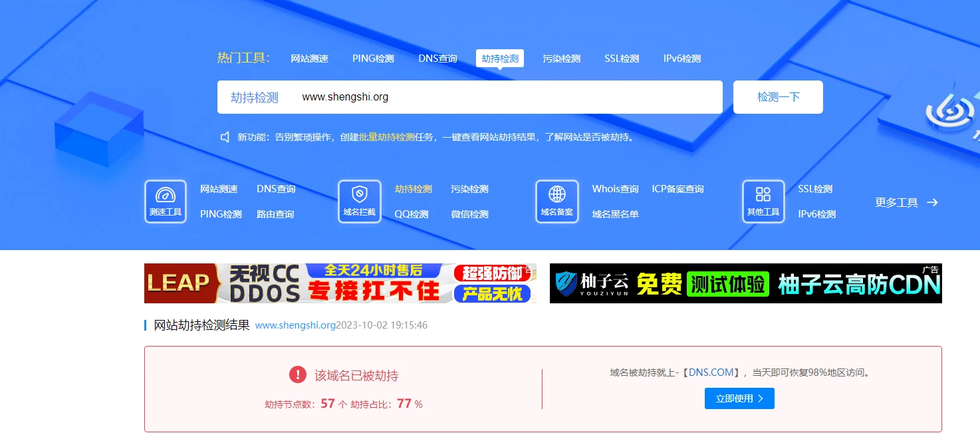Click the arrow next to 更多工具
This screenshot has width=980, height=439.
(932, 203)
